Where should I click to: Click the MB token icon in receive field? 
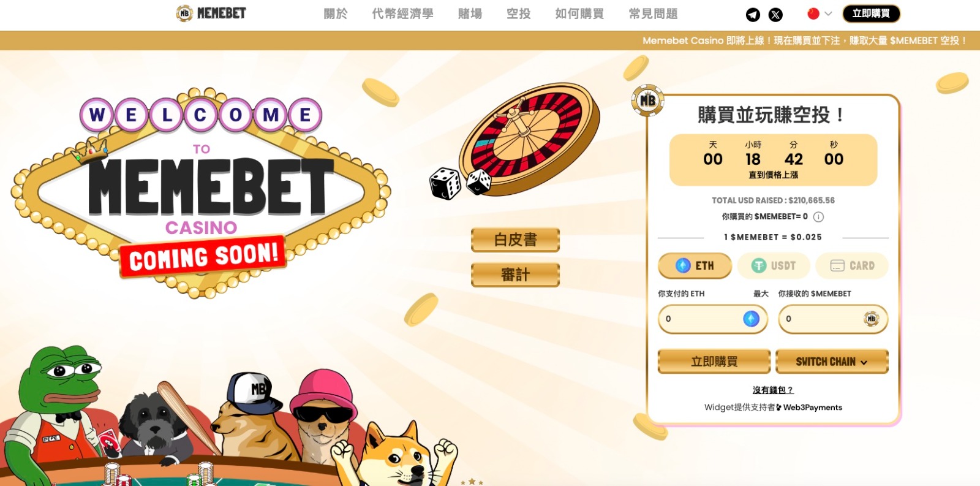click(871, 319)
